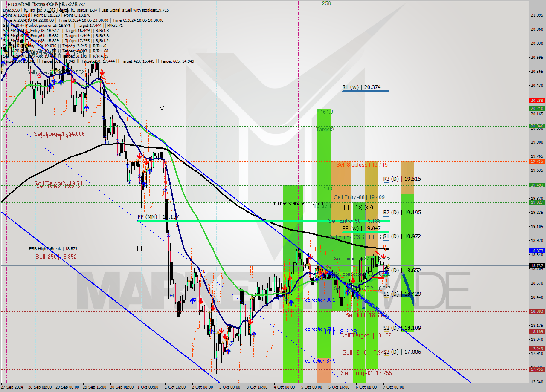This screenshot has width=546, height=392.
Task: Click the 'R2 (D) | 19.195' label
Action: click(x=402, y=212)
